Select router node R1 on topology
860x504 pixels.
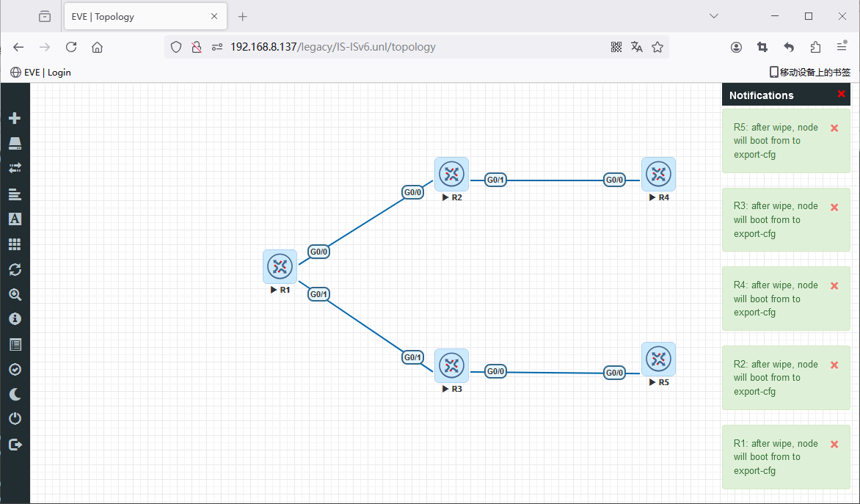280,266
